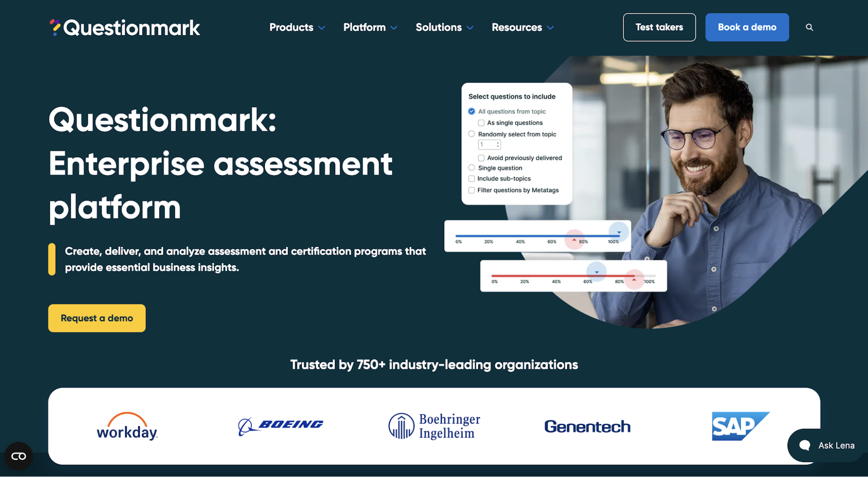Click the random question count input field

489,145
